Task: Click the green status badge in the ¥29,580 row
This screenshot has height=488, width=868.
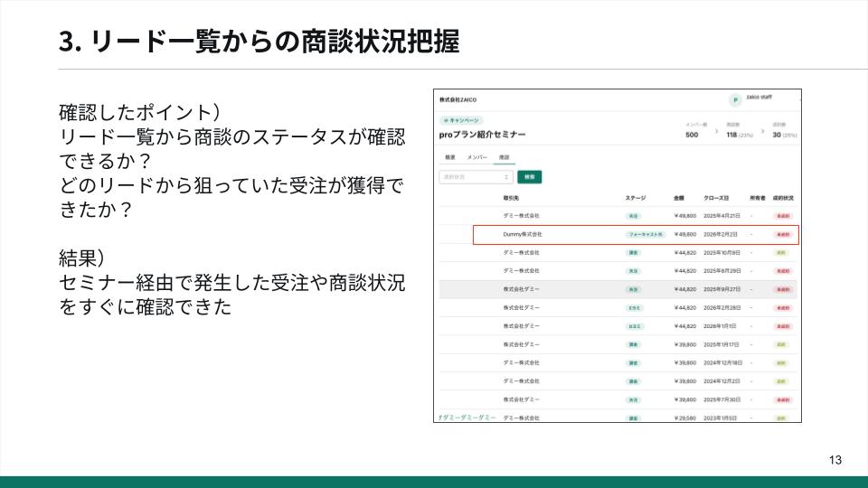Action: pos(781,418)
